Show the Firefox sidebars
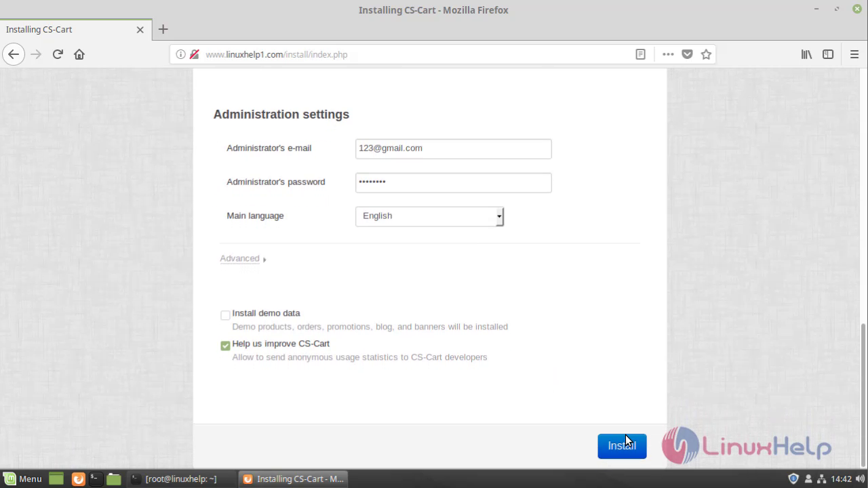The height and width of the screenshot is (488, 868). pyautogui.click(x=828, y=54)
